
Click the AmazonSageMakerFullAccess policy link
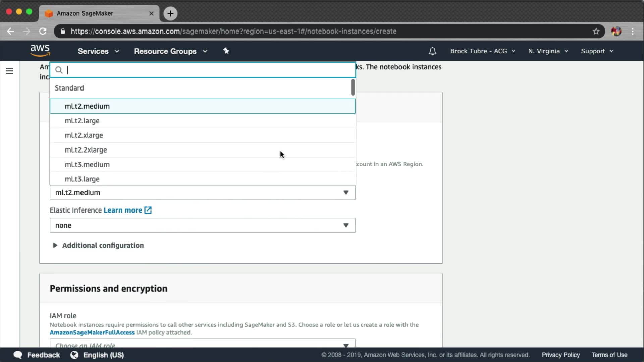(92, 333)
